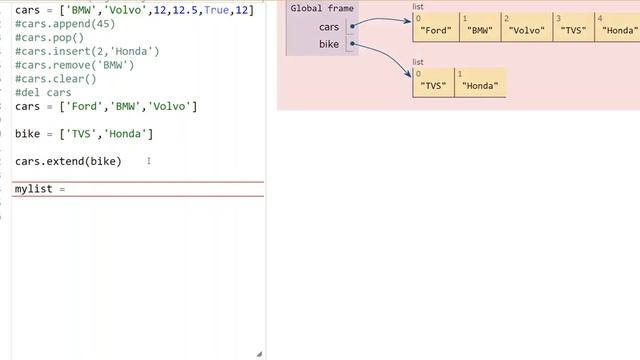Click the 'bike' variable in Global frame
Image resolution: width=640 pixels, height=360 pixels.
coord(329,44)
